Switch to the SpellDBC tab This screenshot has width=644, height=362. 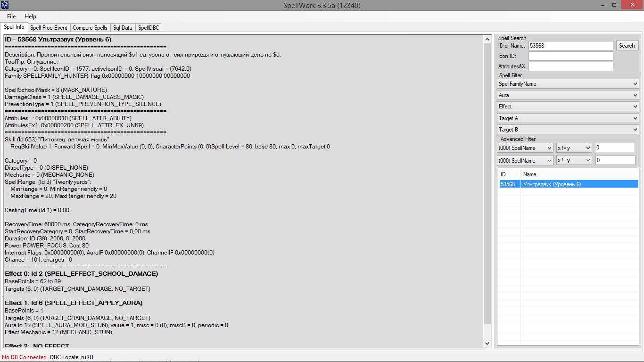coord(149,28)
